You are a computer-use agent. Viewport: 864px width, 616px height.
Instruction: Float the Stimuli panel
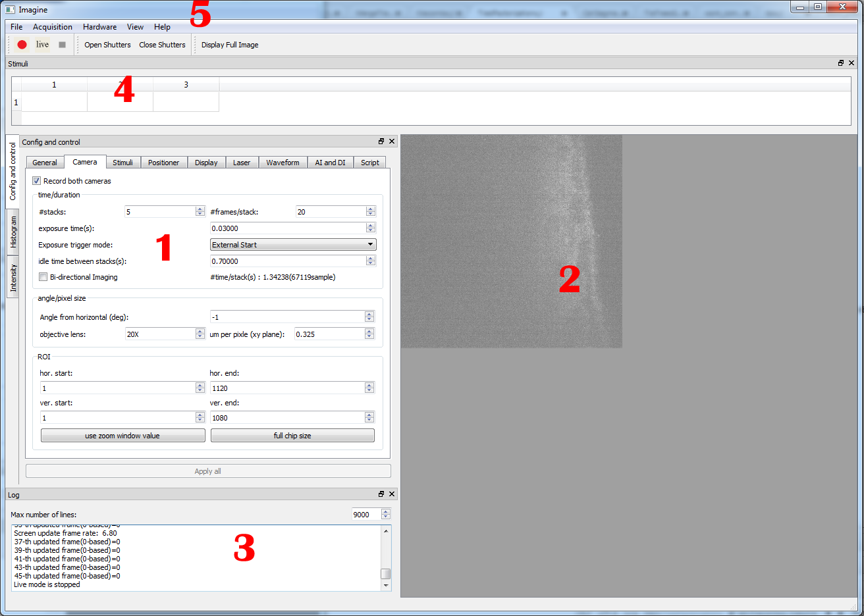(841, 63)
